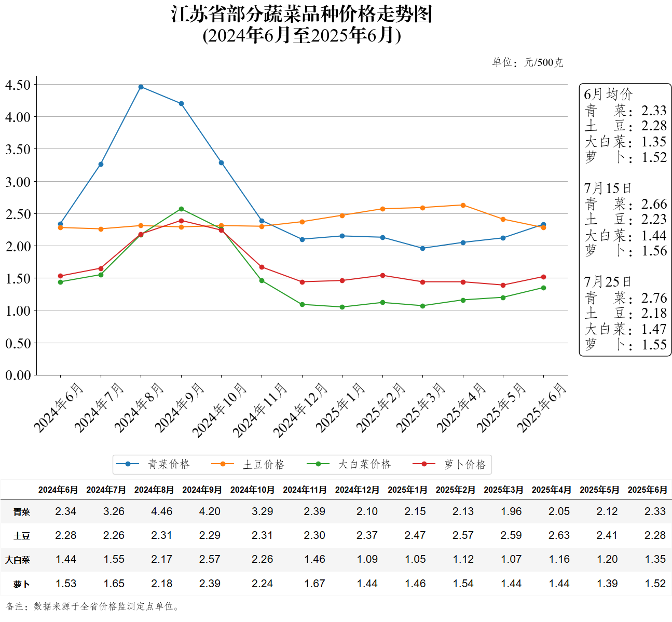Click the chart title 江苏省部分蔬菜品种价格走势图
Image resolution: width=672 pixels, height=622 pixels.
301,14
